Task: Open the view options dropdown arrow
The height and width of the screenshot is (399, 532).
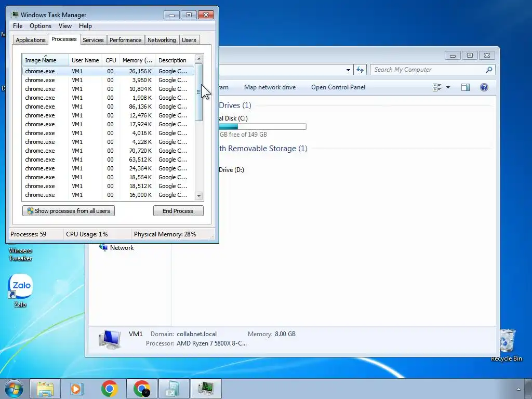Action: [x=448, y=87]
